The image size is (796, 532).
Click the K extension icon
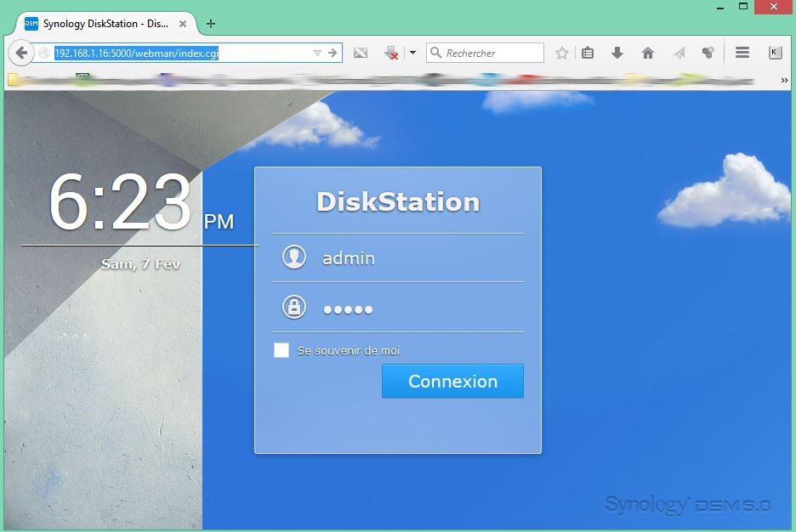click(x=775, y=52)
